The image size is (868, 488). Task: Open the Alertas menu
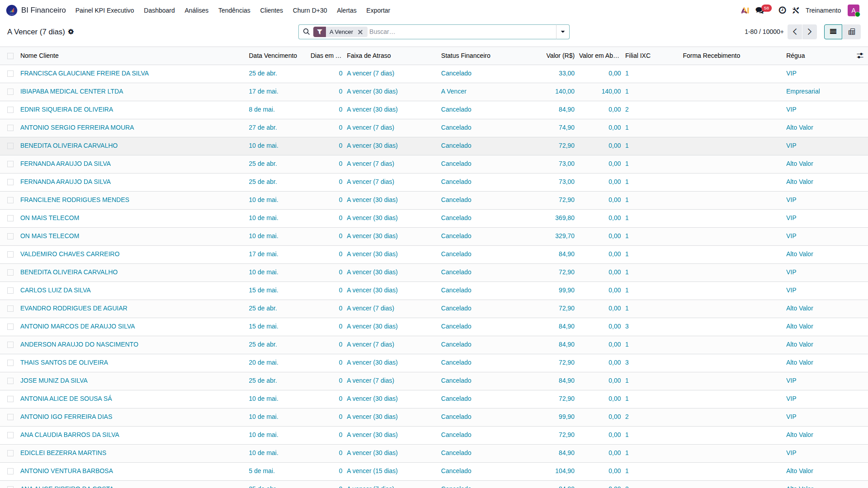point(347,10)
